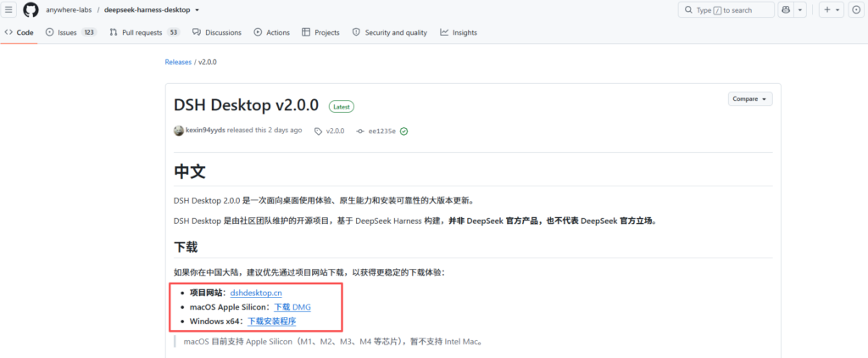Open the Insights tab
This screenshot has height=358, width=868.
pos(459,33)
